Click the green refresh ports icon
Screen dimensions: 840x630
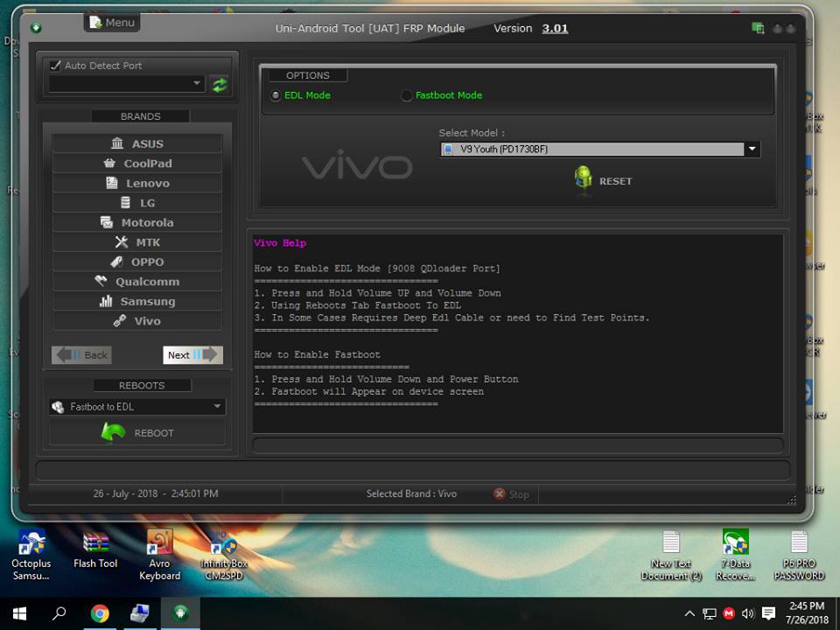coord(220,85)
